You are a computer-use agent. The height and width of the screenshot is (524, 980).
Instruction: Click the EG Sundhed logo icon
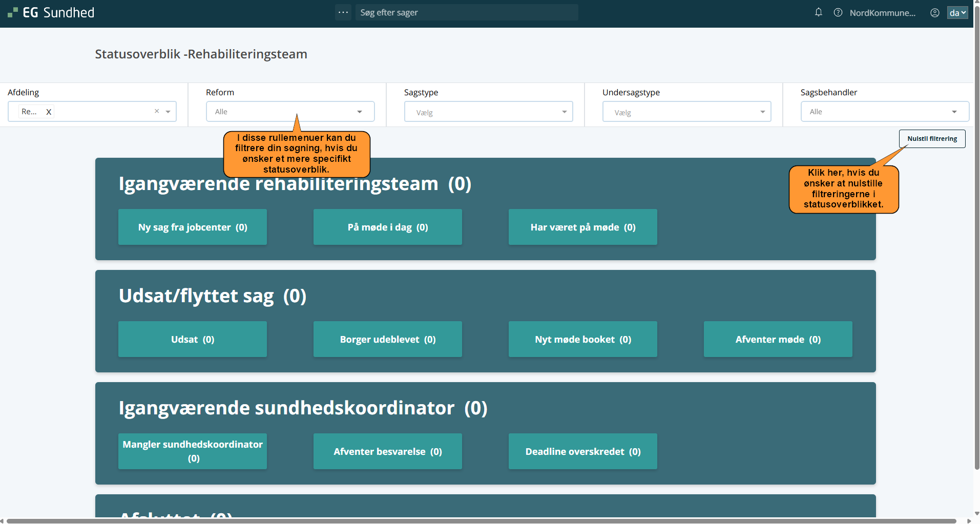[13, 12]
